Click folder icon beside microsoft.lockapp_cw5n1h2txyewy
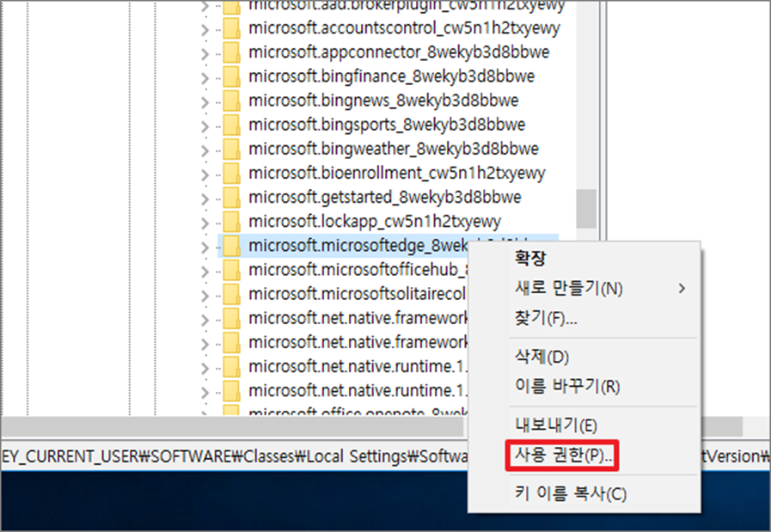 (x=231, y=221)
